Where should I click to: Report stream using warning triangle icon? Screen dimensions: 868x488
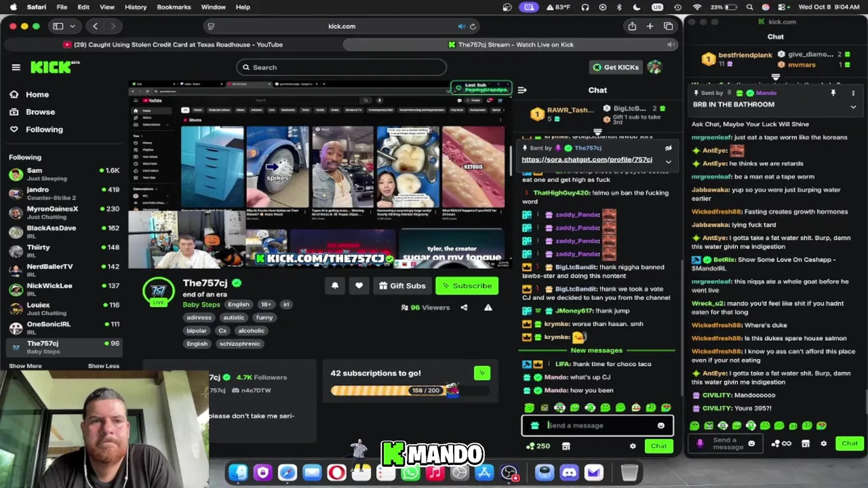click(488, 307)
